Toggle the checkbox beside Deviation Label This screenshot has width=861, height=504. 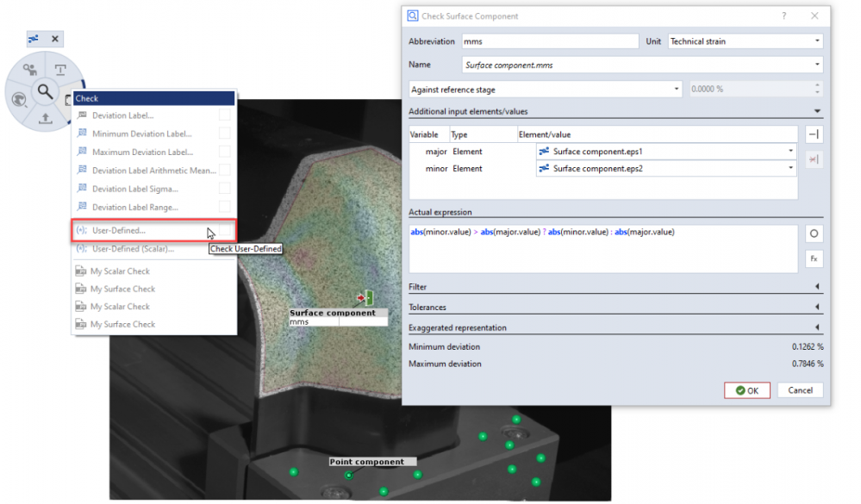(x=224, y=115)
